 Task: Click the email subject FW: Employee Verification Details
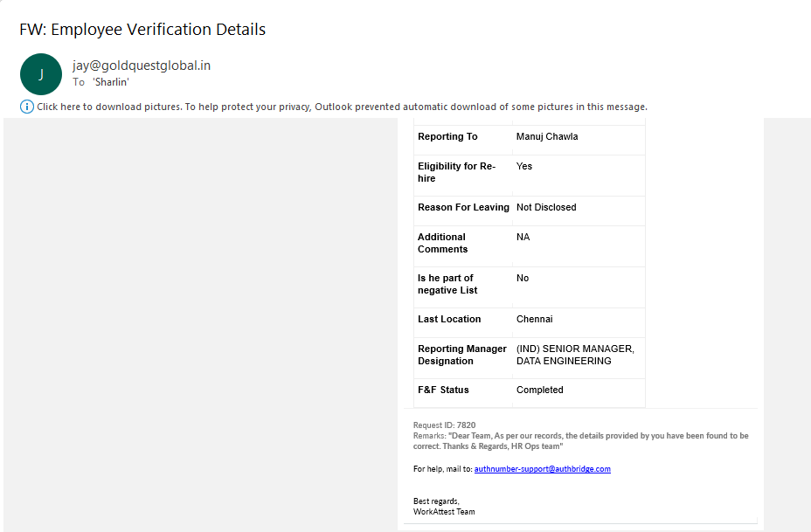click(142, 30)
